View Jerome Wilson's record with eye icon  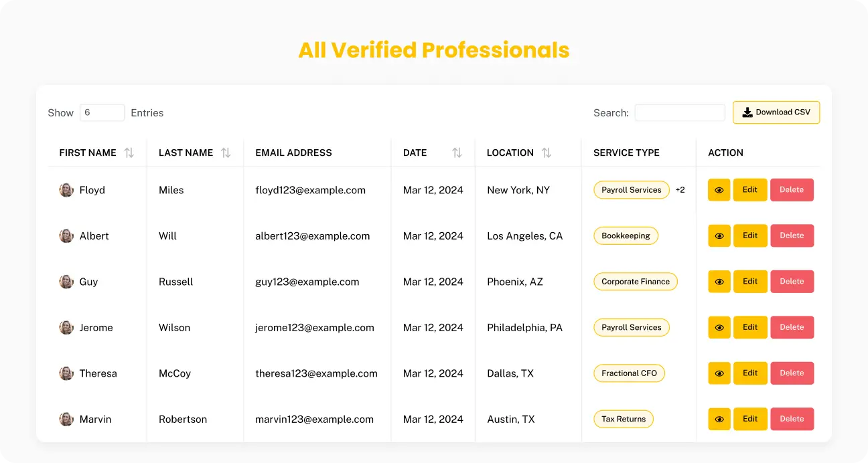click(719, 327)
